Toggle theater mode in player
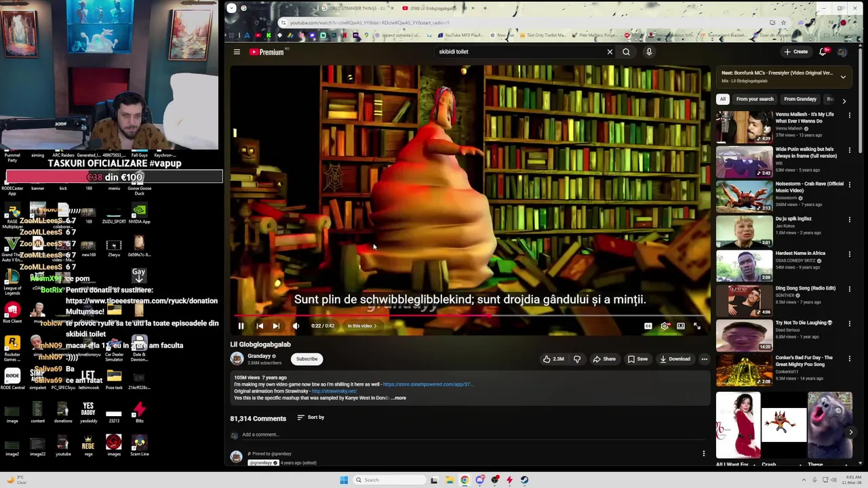The width and height of the screenshot is (868, 488). [681, 326]
